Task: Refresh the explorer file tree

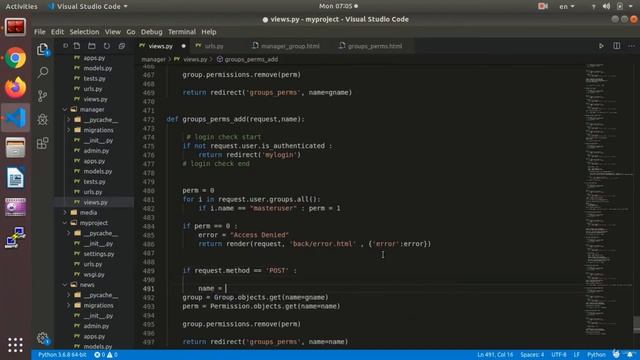Action: (107, 46)
